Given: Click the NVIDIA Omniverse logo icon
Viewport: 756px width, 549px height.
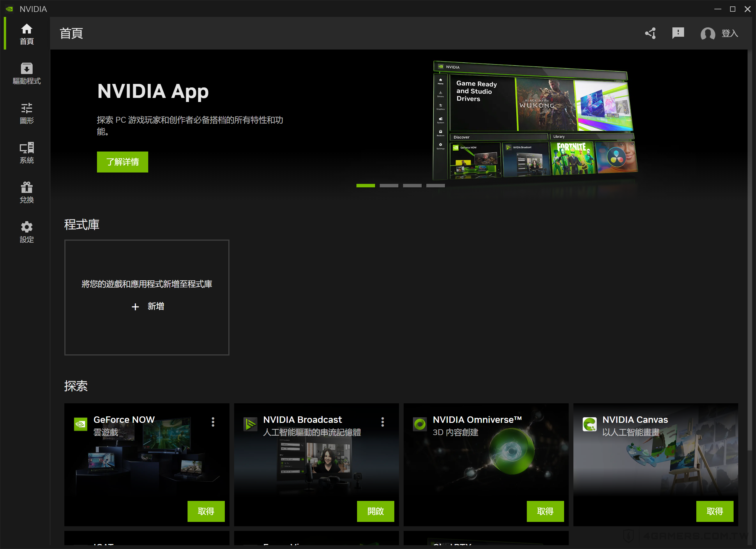Looking at the screenshot, I should click(x=420, y=424).
